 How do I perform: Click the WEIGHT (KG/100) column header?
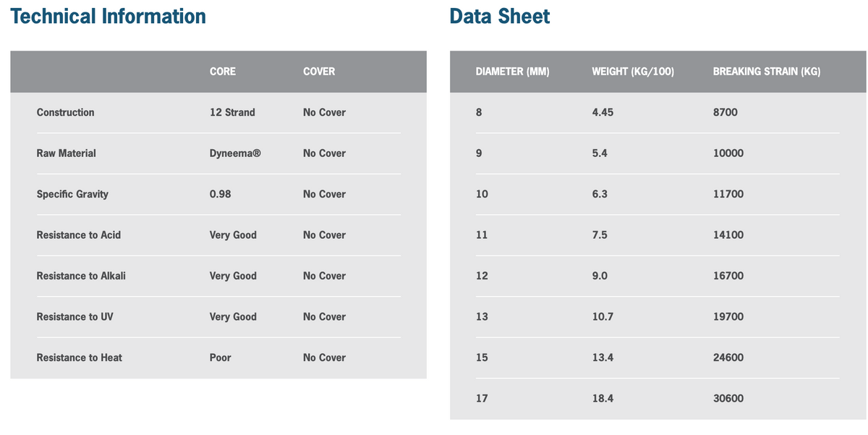tap(633, 72)
